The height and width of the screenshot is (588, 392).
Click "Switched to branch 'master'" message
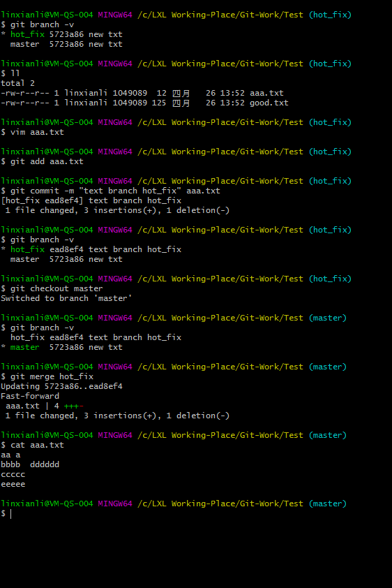(x=66, y=298)
